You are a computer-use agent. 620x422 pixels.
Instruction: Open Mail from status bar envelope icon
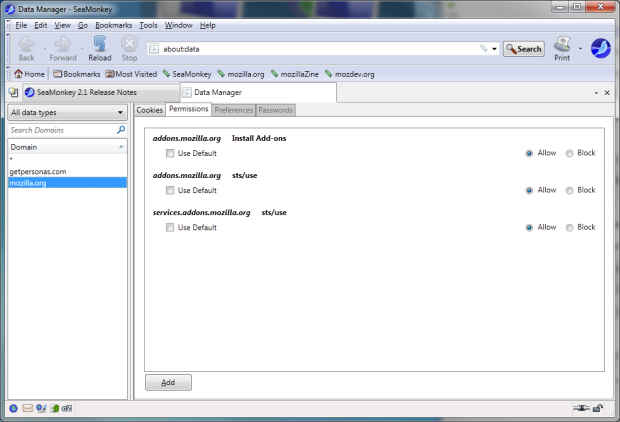tap(28, 408)
